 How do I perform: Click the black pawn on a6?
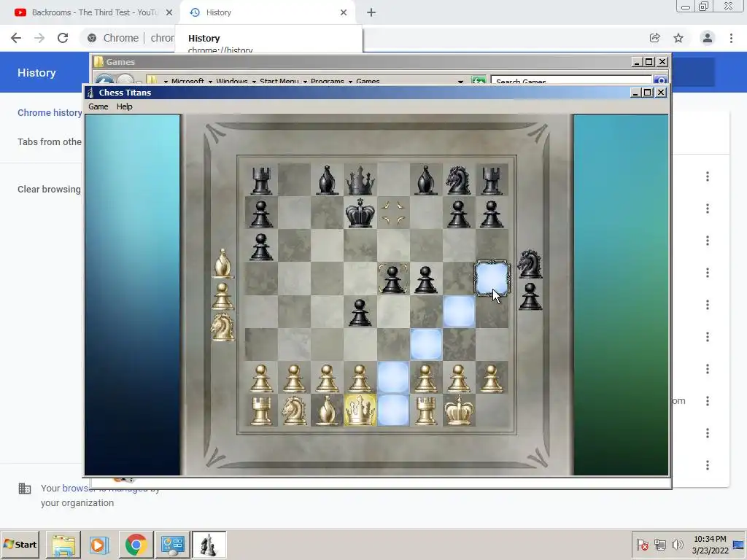click(x=261, y=246)
